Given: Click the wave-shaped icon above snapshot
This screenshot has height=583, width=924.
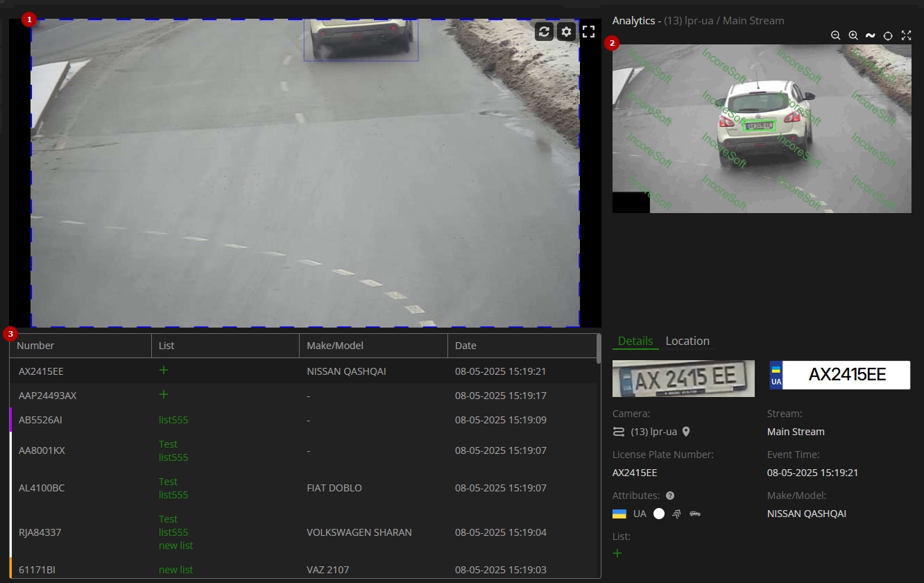Looking at the screenshot, I should tap(870, 35).
